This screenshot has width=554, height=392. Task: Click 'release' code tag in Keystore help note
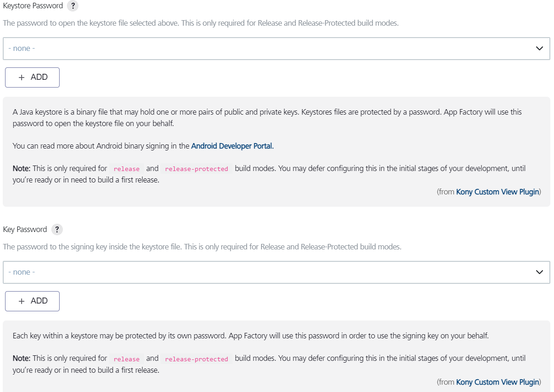pos(127,169)
